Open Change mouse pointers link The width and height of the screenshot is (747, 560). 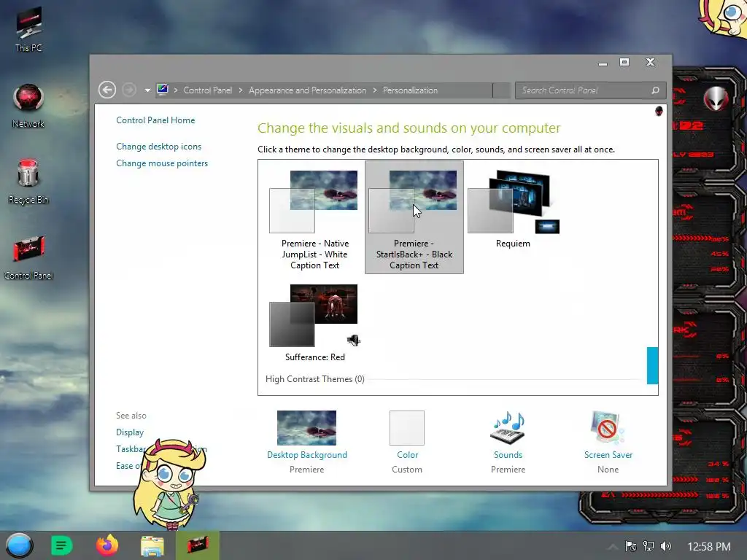pyautogui.click(x=162, y=163)
